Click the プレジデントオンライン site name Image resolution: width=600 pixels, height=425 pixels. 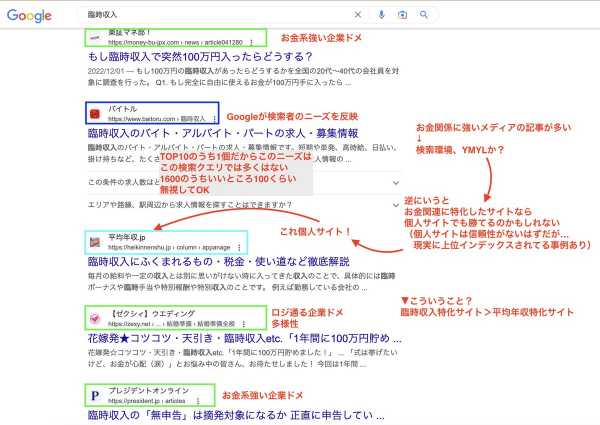click(149, 390)
